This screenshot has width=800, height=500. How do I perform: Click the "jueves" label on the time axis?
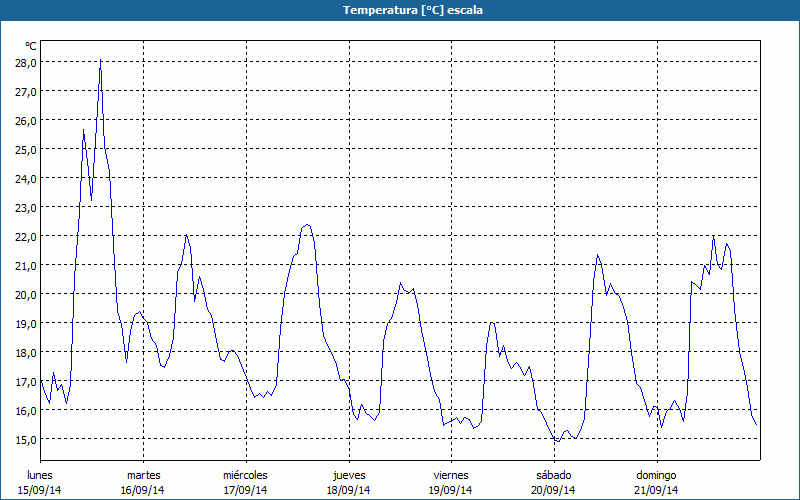click(x=348, y=475)
